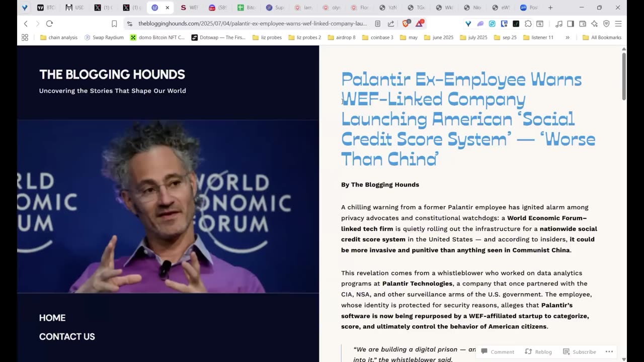Open the apps grid icon in bookmarks bar
This screenshot has width=644, height=362.
click(25, 37)
